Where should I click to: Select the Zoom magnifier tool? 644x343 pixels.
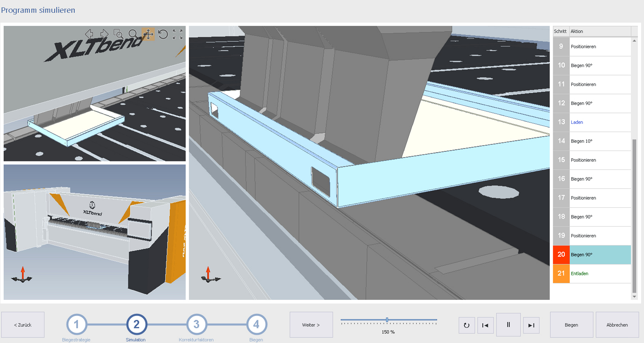click(x=133, y=34)
